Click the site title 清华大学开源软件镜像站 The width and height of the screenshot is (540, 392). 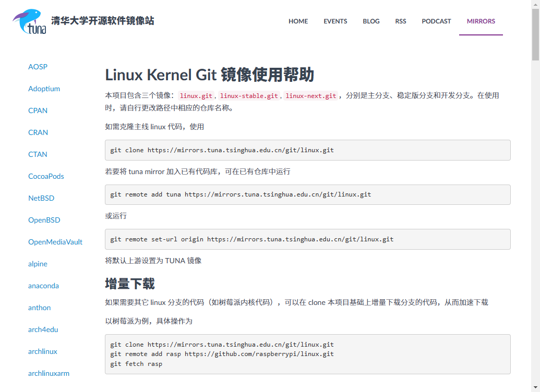[103, 21]
